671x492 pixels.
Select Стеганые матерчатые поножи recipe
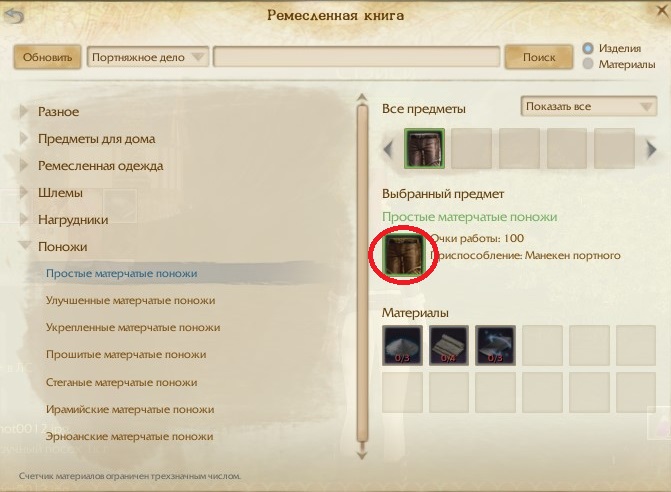point(122,382)
